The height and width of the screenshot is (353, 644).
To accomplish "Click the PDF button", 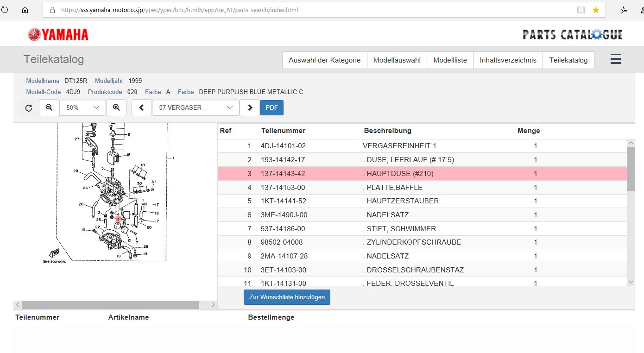I will pyautogui.click(x=271, y=107).
